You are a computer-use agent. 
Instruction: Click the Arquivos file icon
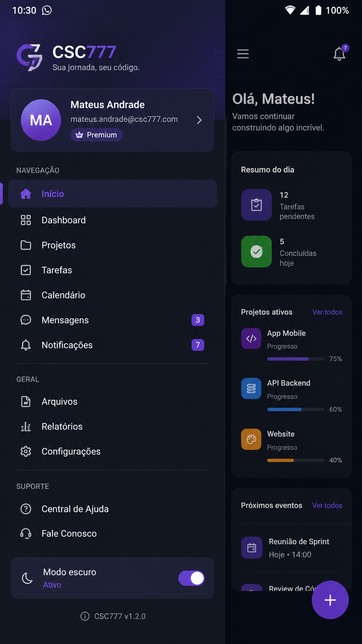(x=26, y=401)
